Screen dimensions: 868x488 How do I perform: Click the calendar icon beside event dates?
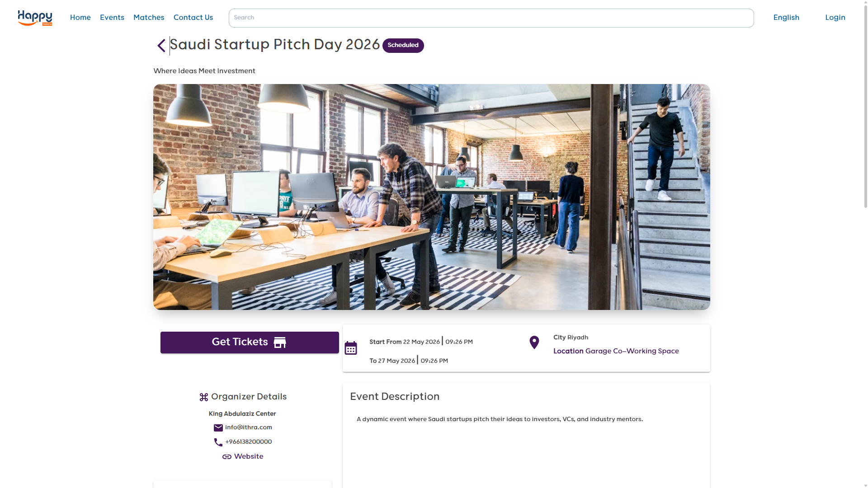(x=351, y=348)
